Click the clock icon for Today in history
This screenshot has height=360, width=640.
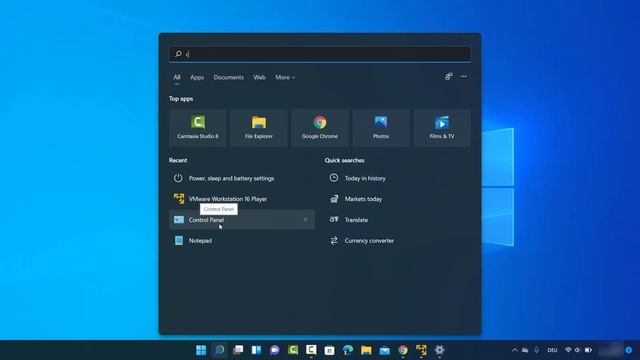click(x=334, y=178)
